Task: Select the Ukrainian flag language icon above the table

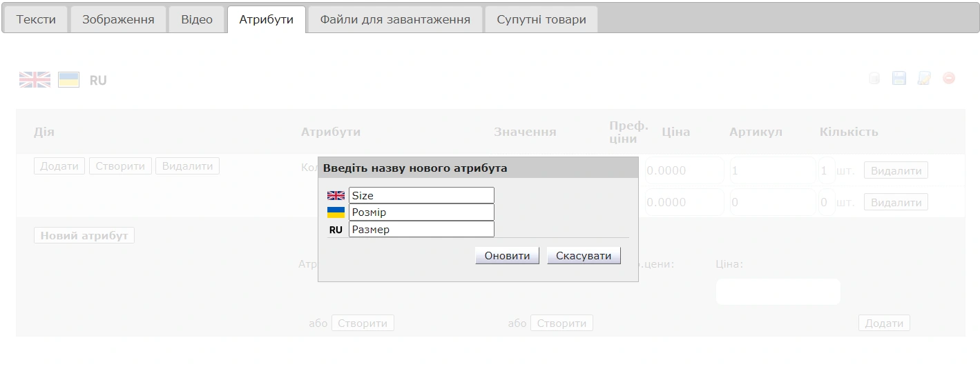Action: (x=68, y=80)
